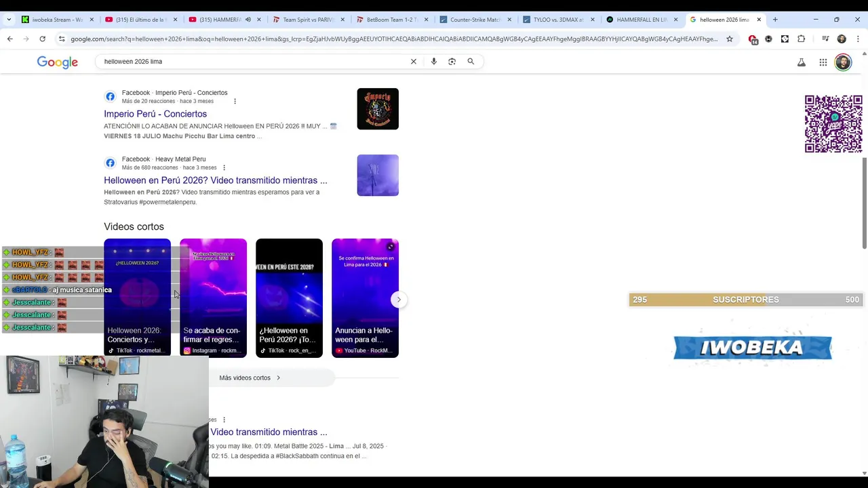Bookmark this page with the star
Viewport: 868px width, 488px height.
(x=730, y=39)
